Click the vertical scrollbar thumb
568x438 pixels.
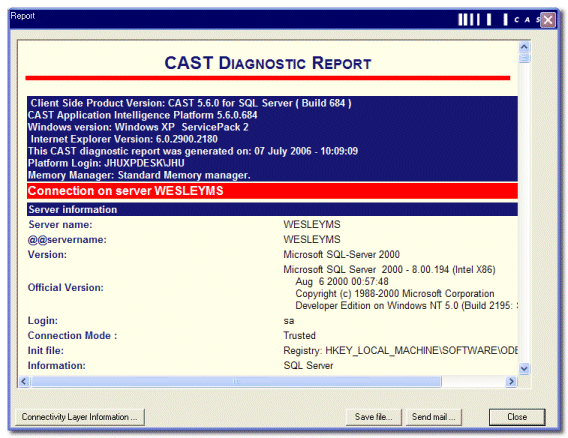click(x=524, y=58)
